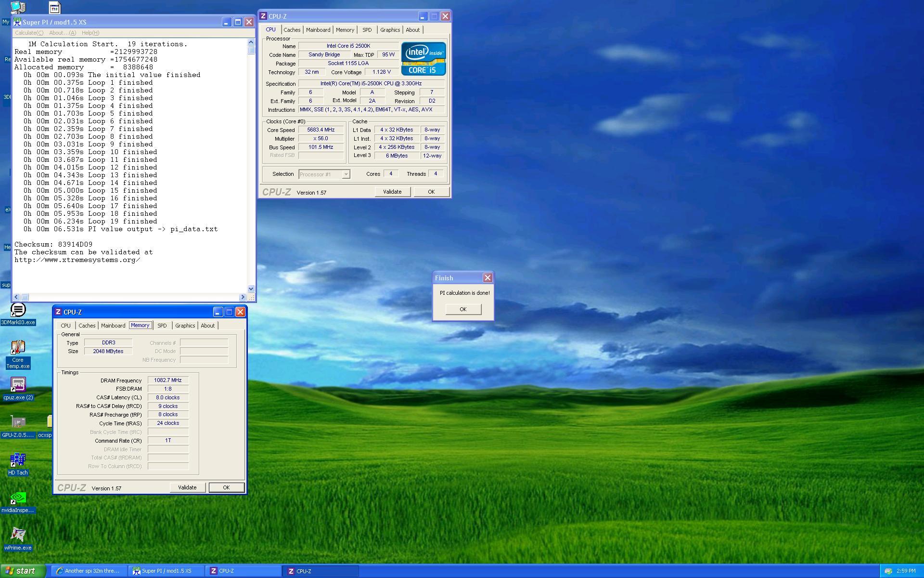Open the HD Tach desktop icon

18,464
